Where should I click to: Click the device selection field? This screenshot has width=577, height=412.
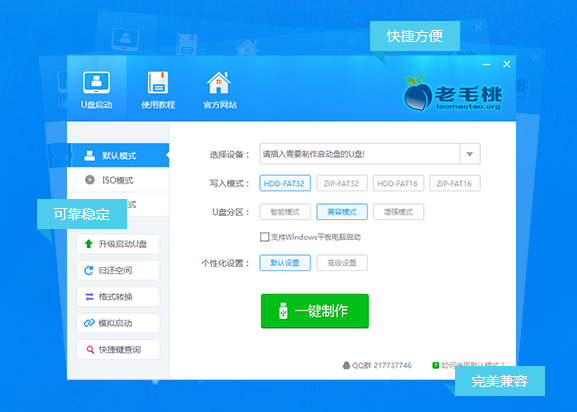click(360, 154)
